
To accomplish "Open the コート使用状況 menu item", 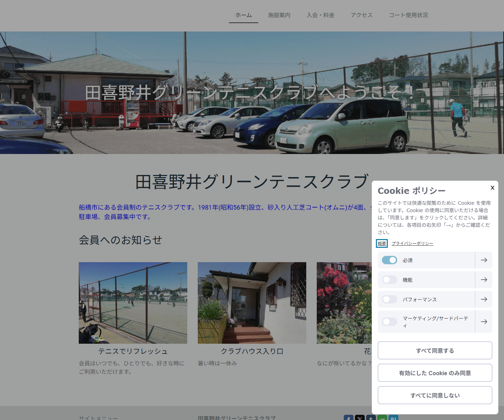I will click(x=408, y=15).
